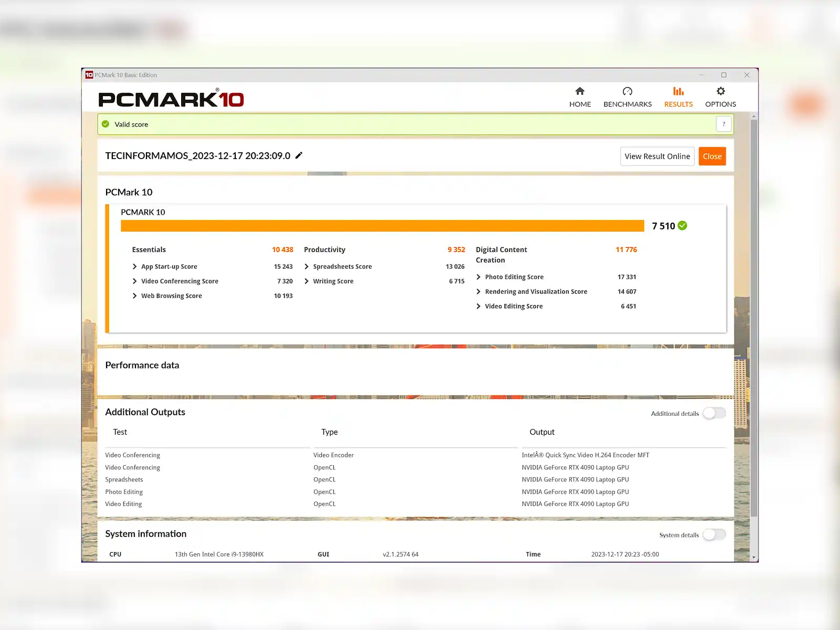Expand the Spreadsheets Score details
Screen dimensions: 840x630
(x=307, y=267)
